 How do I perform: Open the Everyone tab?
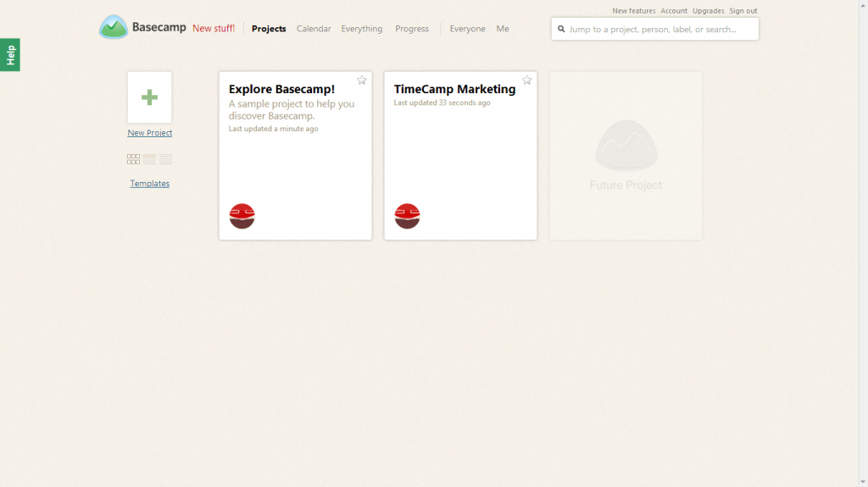[x=468, y=29]
